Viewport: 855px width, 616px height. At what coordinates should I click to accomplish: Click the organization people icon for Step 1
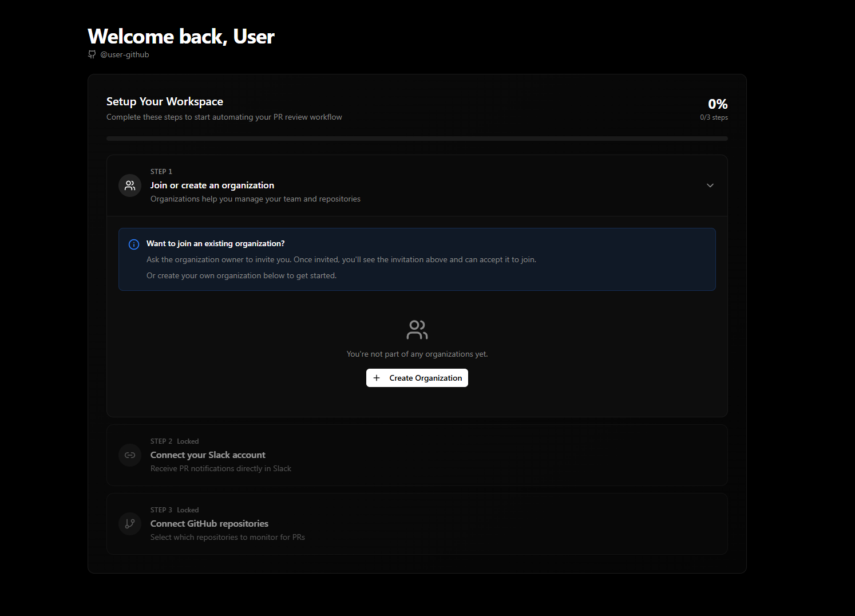click(129, 185)
